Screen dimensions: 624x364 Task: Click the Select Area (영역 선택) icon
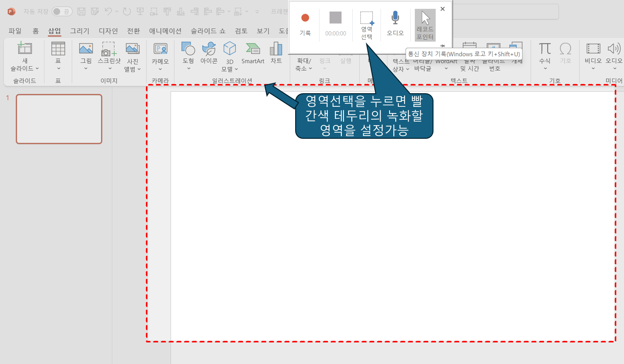[367, 18]
